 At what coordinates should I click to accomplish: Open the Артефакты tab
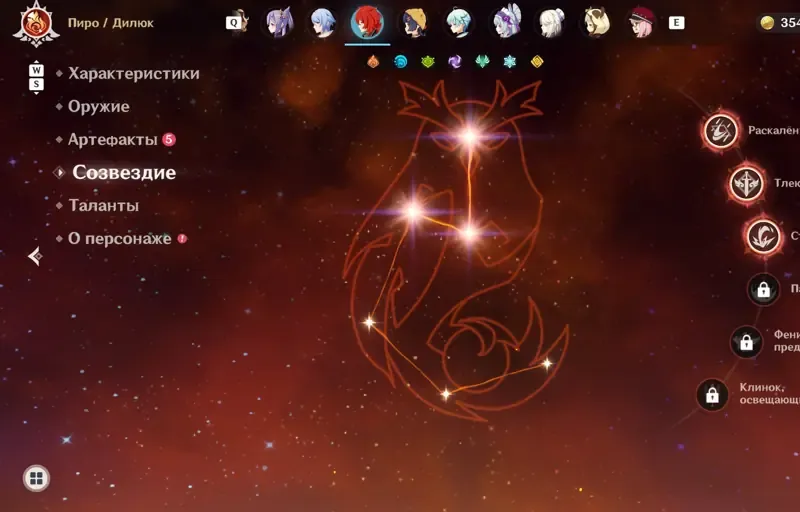[x=112, y=139]
